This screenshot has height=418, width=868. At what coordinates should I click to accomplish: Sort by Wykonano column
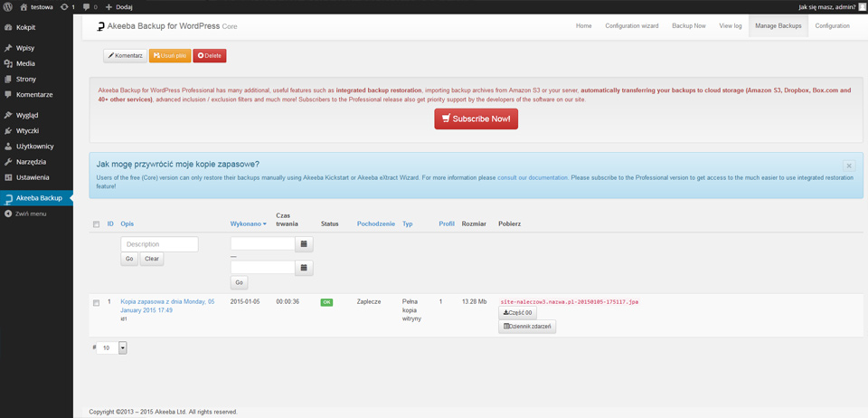click(x=248, y=223)
